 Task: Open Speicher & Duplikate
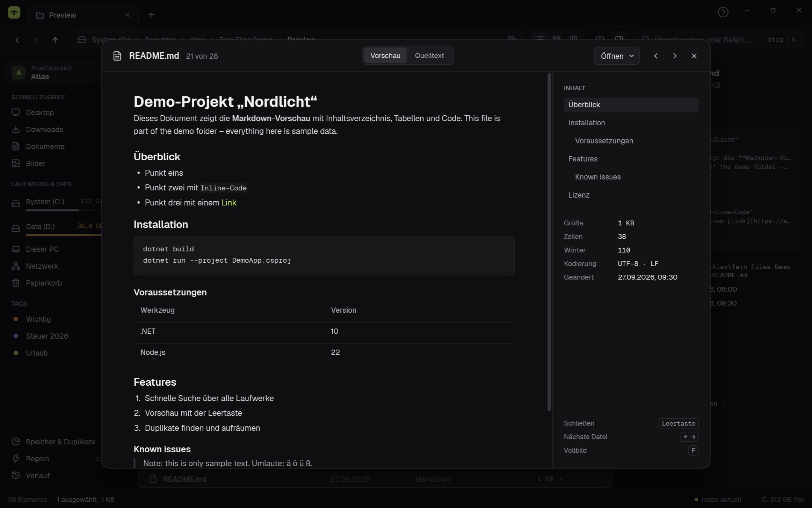coord(53,442)
